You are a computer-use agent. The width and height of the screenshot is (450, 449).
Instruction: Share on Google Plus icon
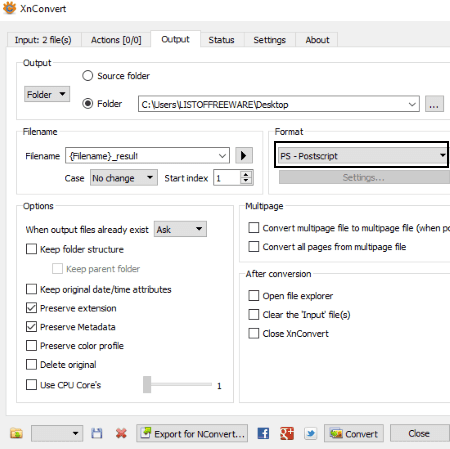(x=287, y=433)
